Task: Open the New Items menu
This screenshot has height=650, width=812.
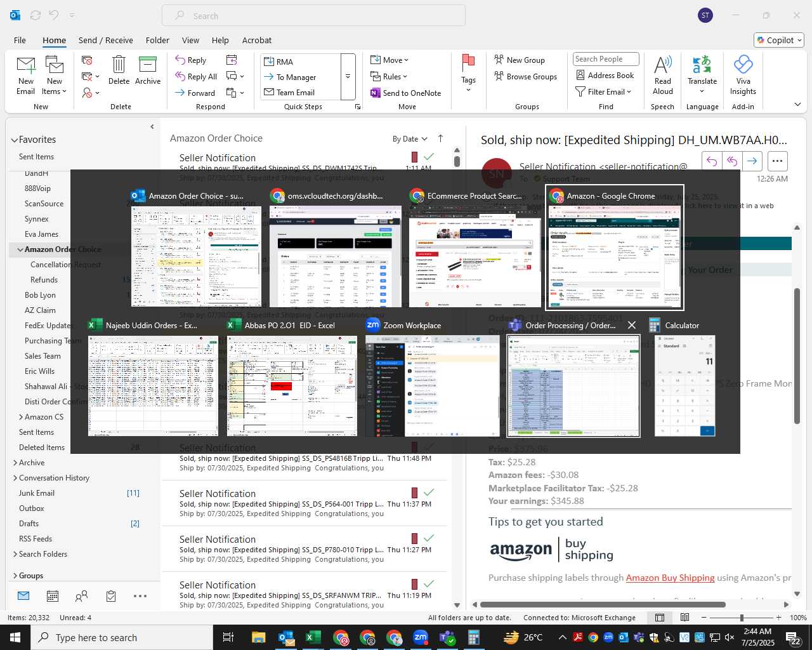Action: [x=55, y=75]
